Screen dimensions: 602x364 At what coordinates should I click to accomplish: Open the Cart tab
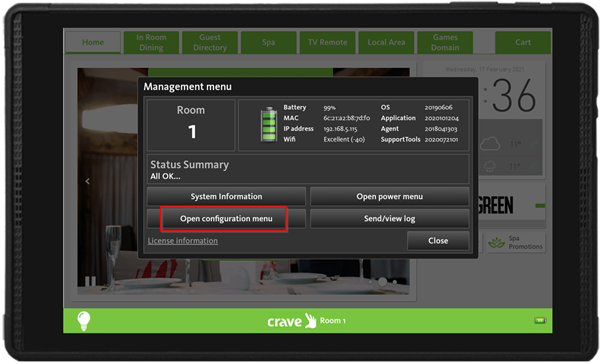(x=523, y=42)
